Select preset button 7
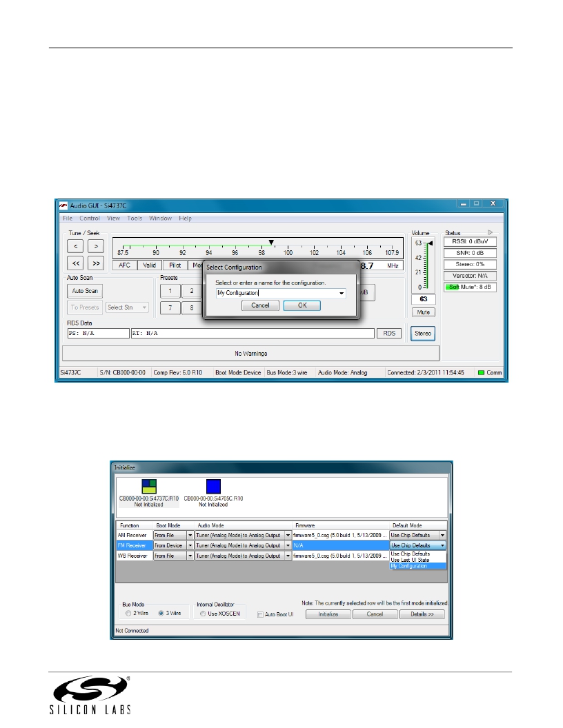The height and width of the screenshot is (728, 563). click(x=170, y=308)
